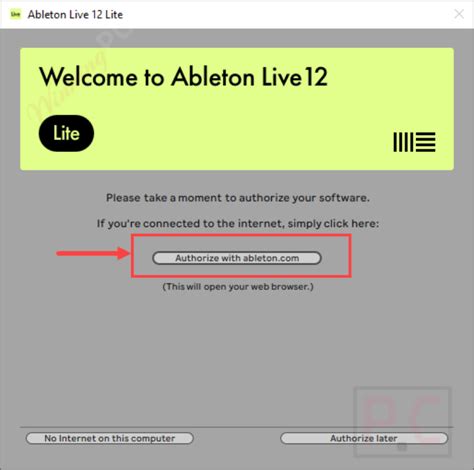Click the 'Please take a moment to authorize' text
474x470 pixels.
pyautogui.click(x=238, y=198)
